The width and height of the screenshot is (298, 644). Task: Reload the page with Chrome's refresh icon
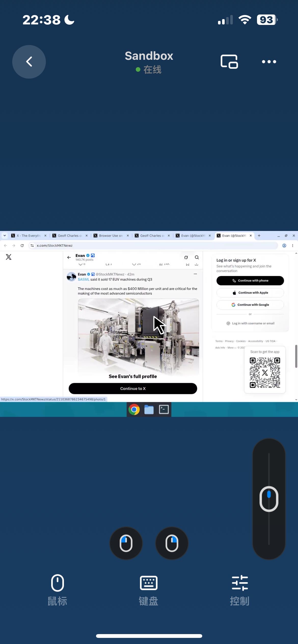(22, 245)
